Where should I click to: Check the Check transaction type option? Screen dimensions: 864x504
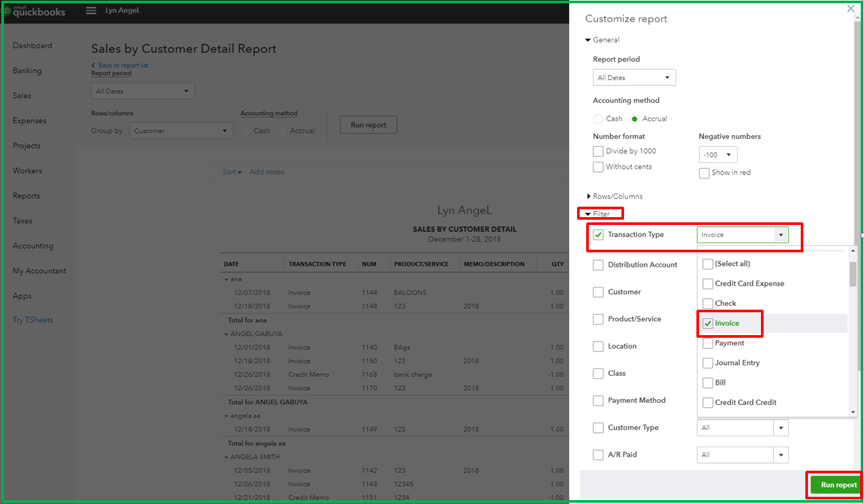tap(708, 303)
